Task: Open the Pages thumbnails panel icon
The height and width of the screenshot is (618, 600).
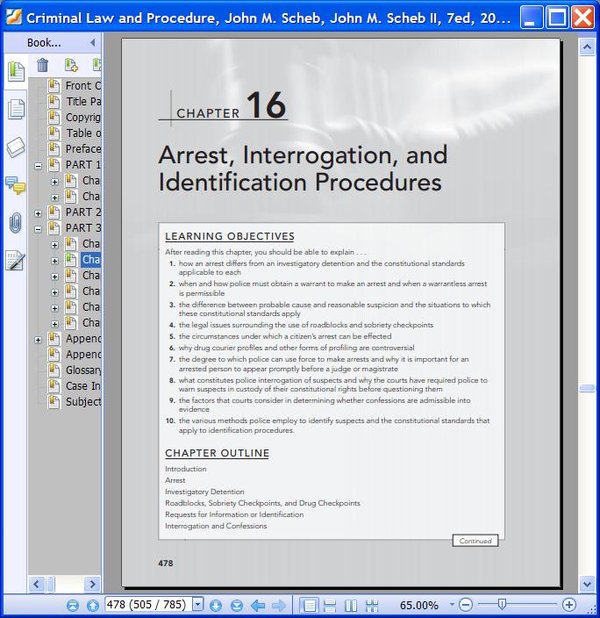Action: click(x=15, y=109)
